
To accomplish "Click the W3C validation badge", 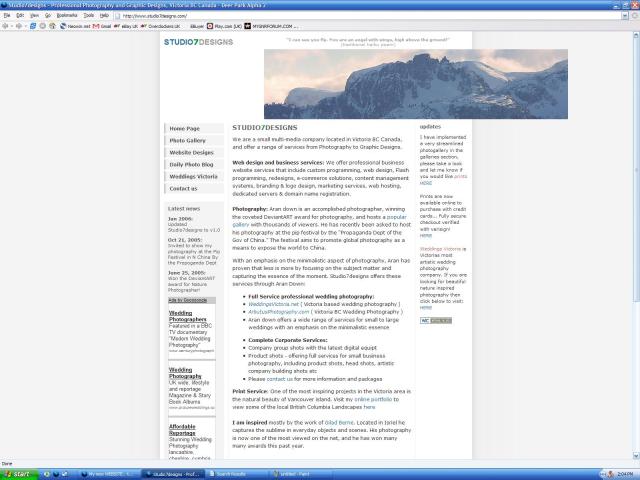I will point(436,320).
